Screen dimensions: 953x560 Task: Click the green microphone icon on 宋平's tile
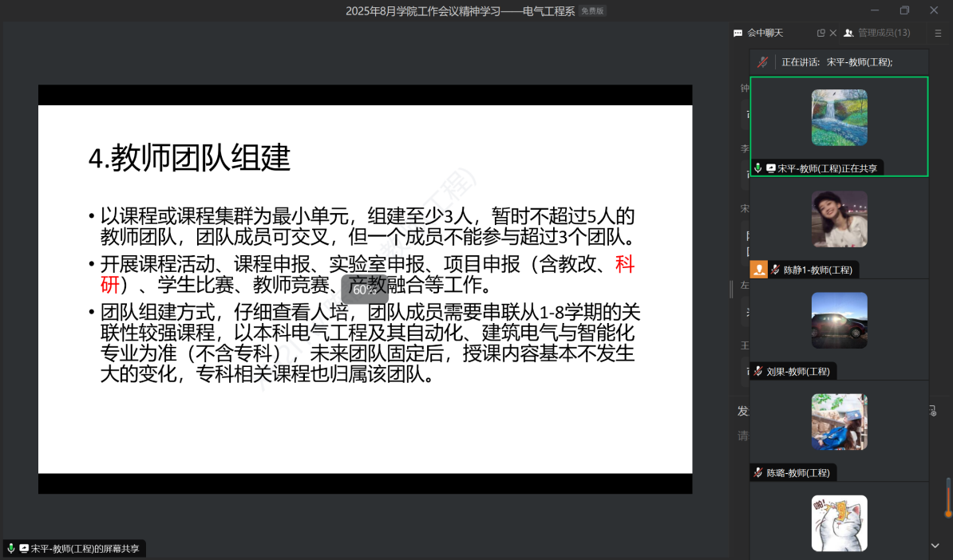pyautogui.click(x=758, y=168)
